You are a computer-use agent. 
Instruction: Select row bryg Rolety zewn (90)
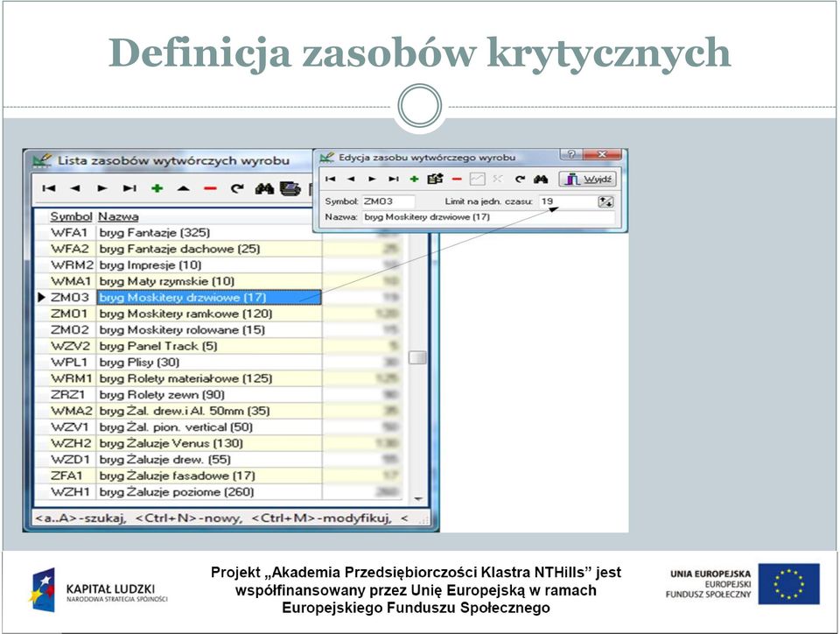[x=218, y=394]
